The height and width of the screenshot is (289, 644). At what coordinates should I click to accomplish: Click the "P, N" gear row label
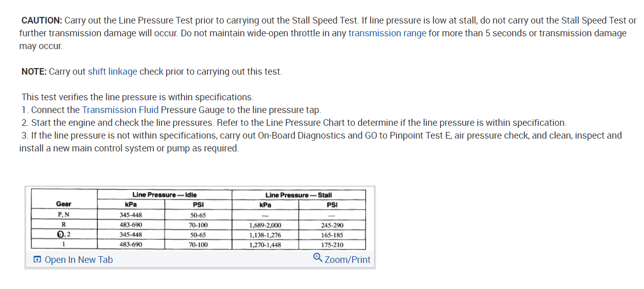64,215
